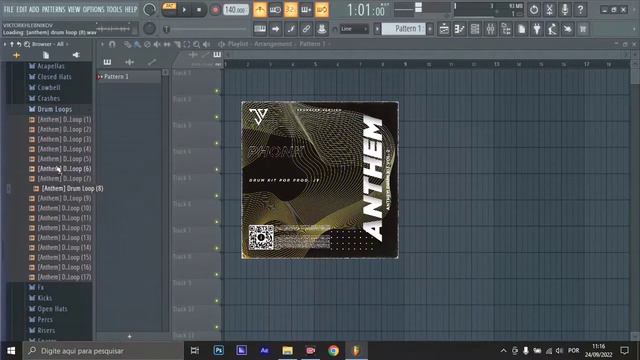Expand the Closed Hats folder

[x=50, y=77]
